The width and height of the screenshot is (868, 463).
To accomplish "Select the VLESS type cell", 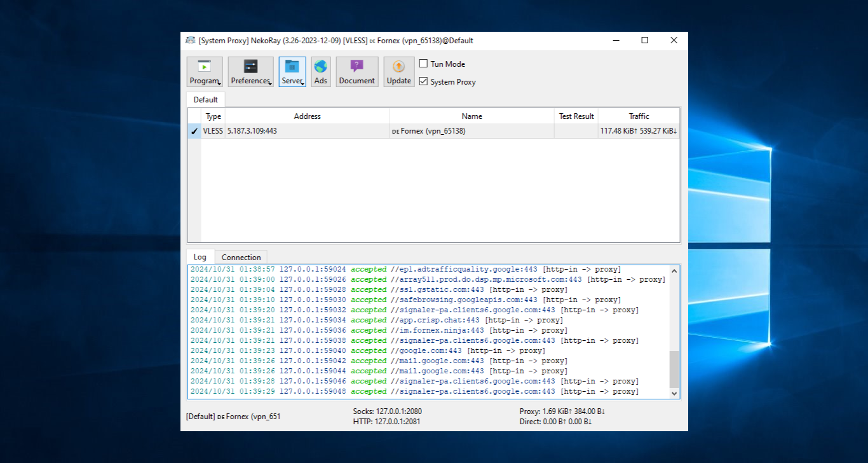I will pyautogui.click(x=214, y=131).
